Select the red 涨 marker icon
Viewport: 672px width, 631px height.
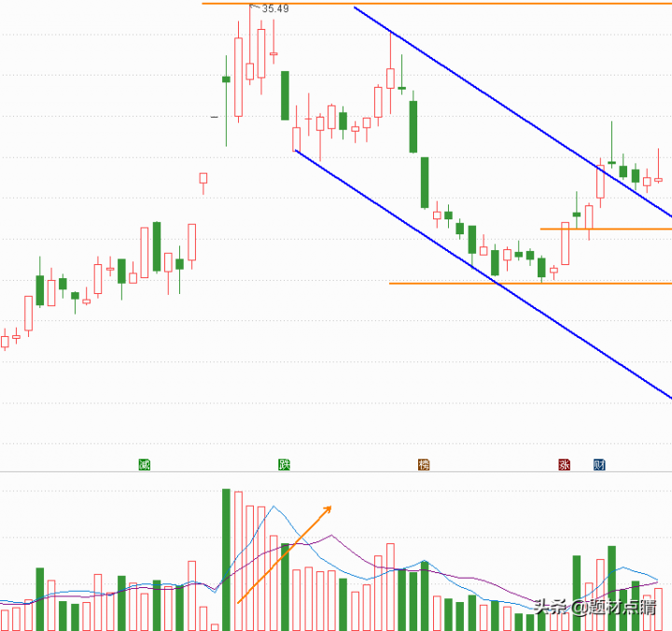tap(564, 464)
